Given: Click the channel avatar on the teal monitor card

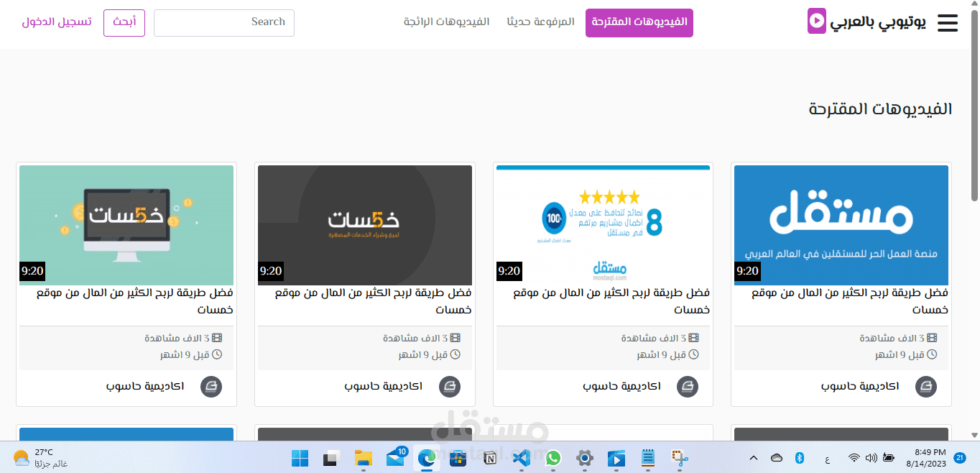Looking at the screenshot, I should click(x=211, y=387).
